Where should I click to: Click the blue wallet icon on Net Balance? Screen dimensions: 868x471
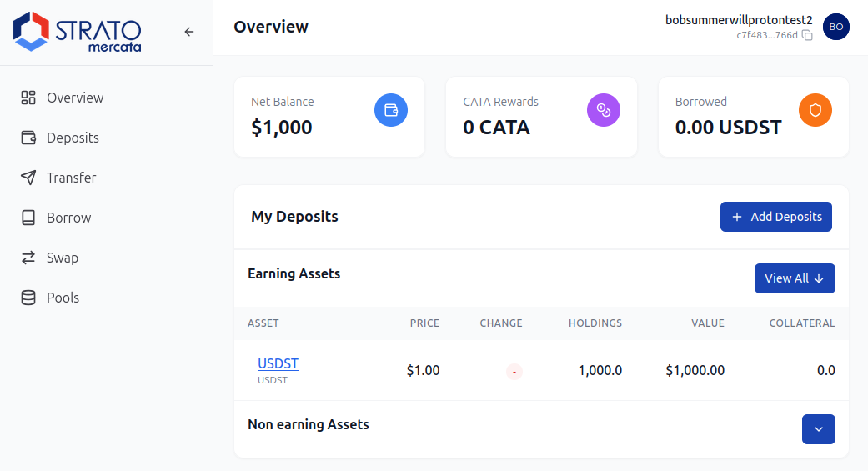click(x=390, y=110)
